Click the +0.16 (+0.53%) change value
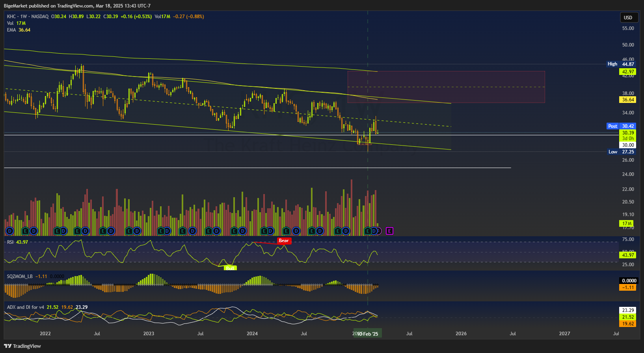The width and height of the screenshot is (644, 353). 136,17
